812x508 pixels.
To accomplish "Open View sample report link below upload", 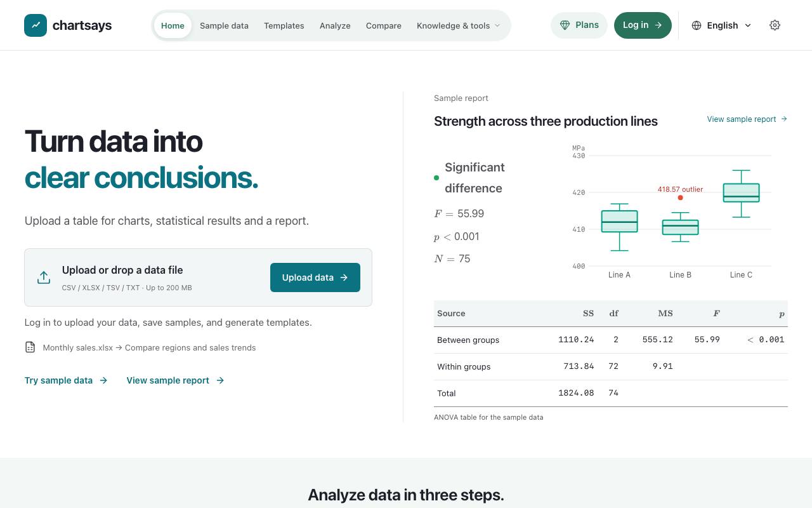I will [176, 380].
